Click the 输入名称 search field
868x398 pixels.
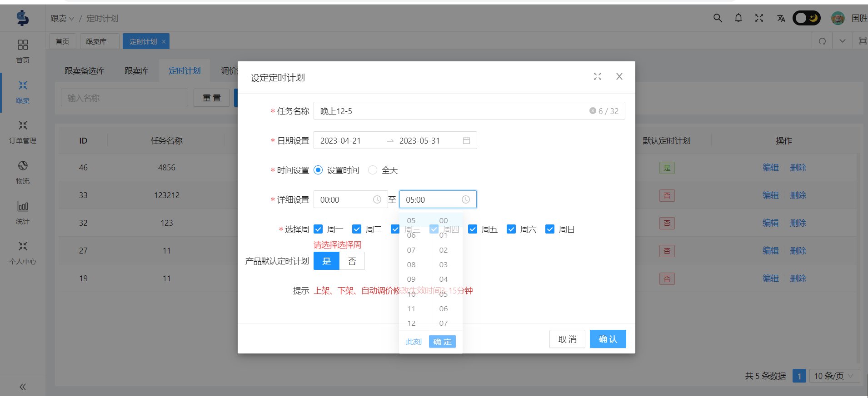[x=125, y=98]
